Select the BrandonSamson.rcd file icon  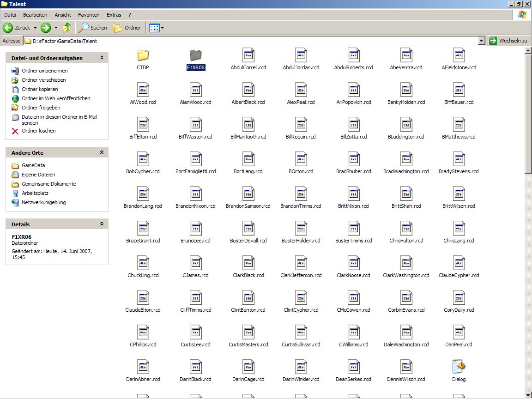248,193
